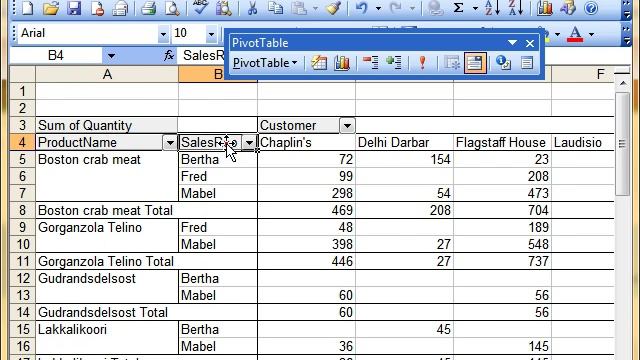Image resolution: width=640 pixels, height=360 pixels.
Task: Click the Font name box showing Arial
Action: (x=88, y=33)
